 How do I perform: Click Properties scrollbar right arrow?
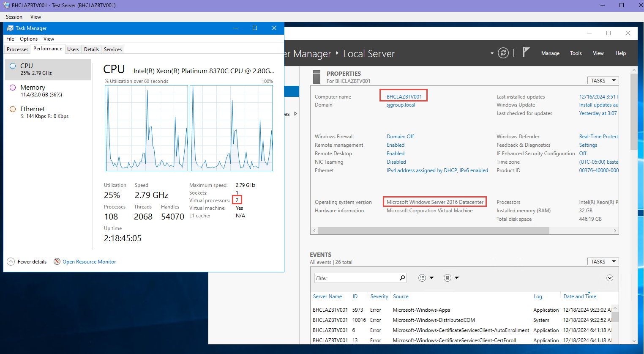click(615, 231)
